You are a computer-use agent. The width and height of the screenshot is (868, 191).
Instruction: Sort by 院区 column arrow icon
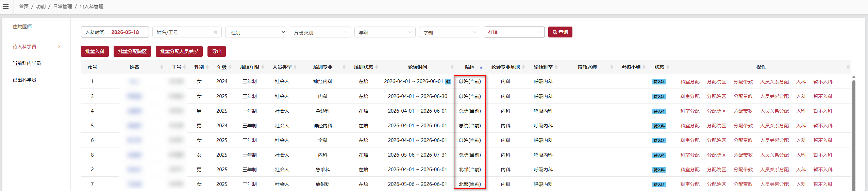[x=481, y=68]
